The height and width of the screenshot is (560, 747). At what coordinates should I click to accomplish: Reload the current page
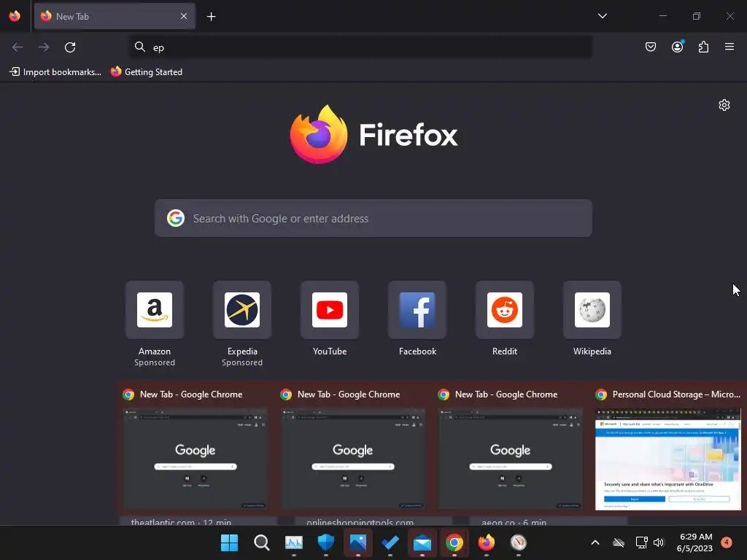(70, 47)
